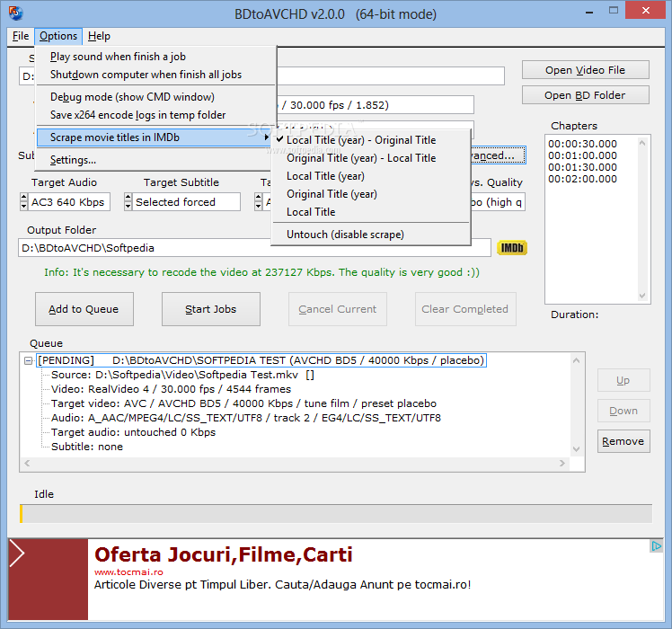Choose Local Title (year) scrape format

[371, 176]
